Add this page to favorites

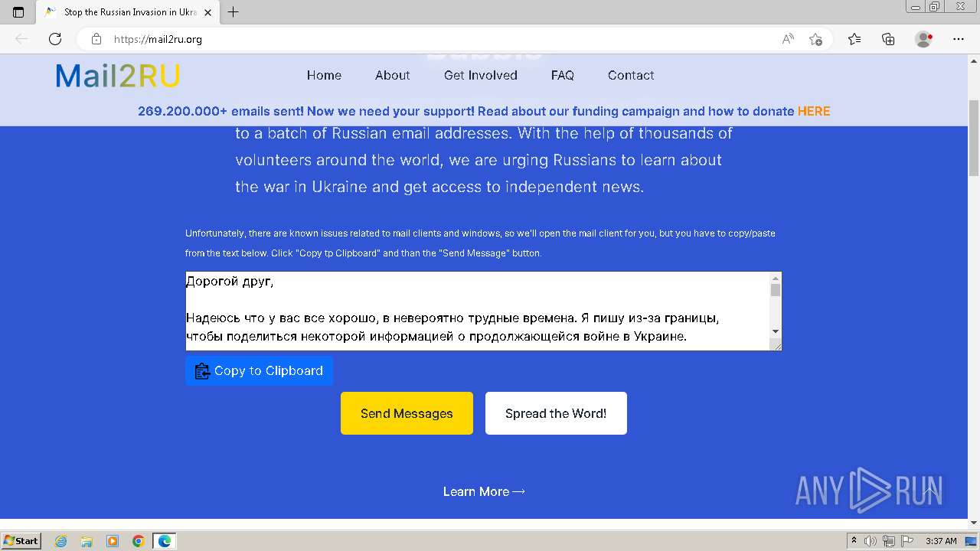[816, 39]
